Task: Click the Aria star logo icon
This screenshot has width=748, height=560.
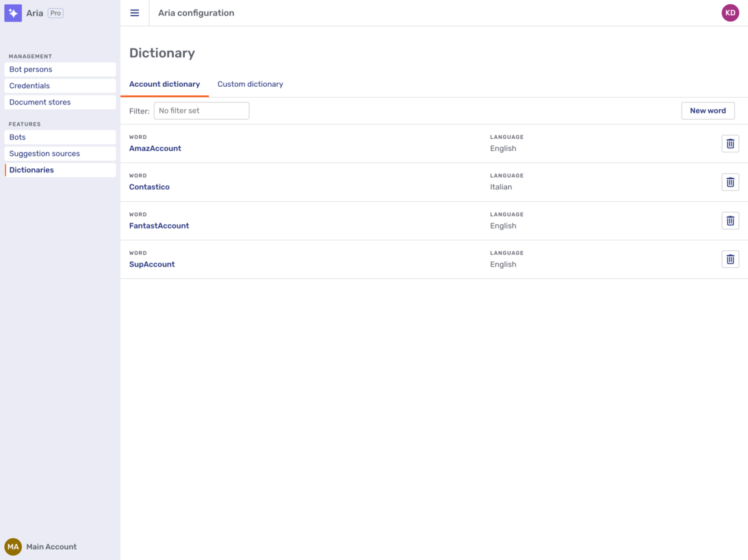Action: tap(13, 13)
